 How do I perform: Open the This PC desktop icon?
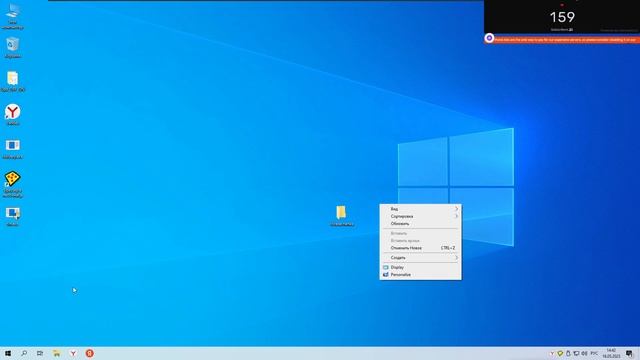(x=13, y=16)
